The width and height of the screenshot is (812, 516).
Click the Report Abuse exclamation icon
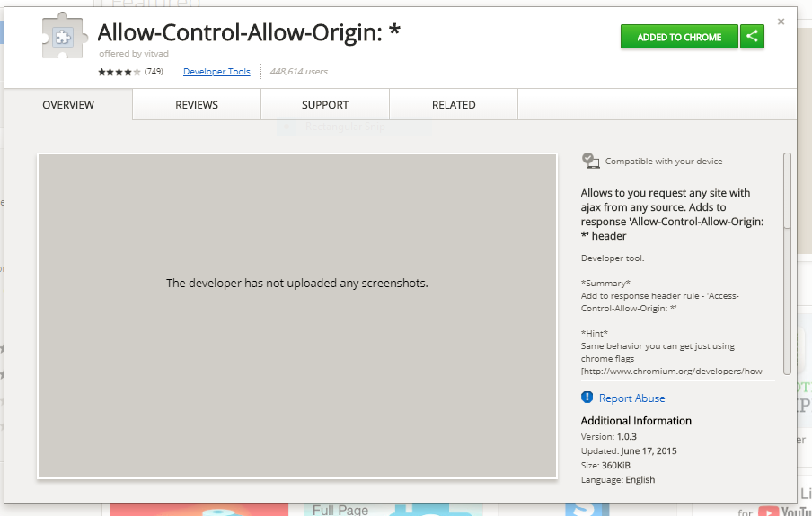587,398
